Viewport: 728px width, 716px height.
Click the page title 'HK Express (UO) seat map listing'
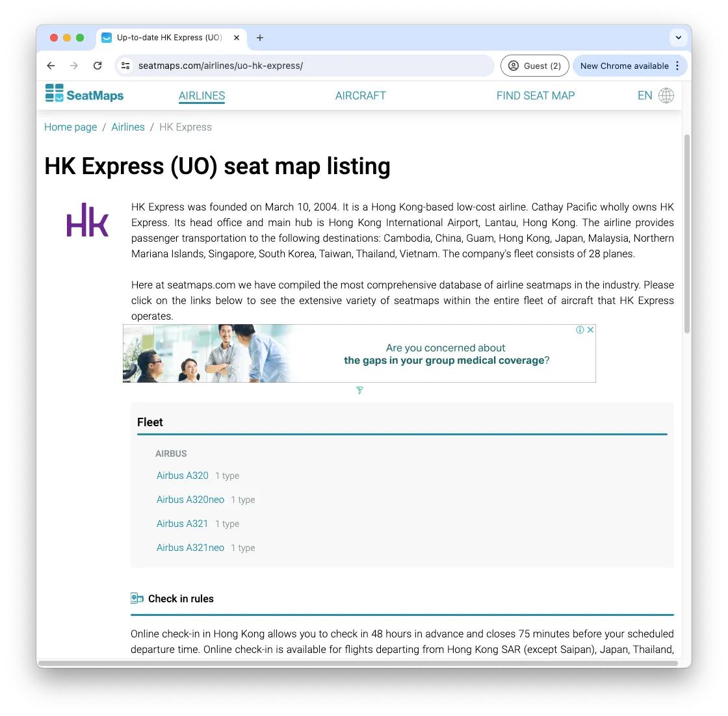click(x=217, y=166)
